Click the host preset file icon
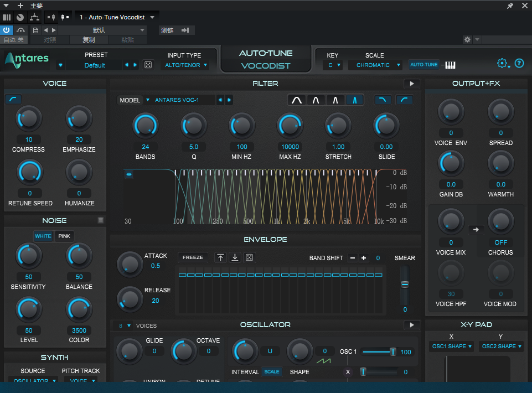The height and width of the screenshot is (393, 532). tap(35, 30)
